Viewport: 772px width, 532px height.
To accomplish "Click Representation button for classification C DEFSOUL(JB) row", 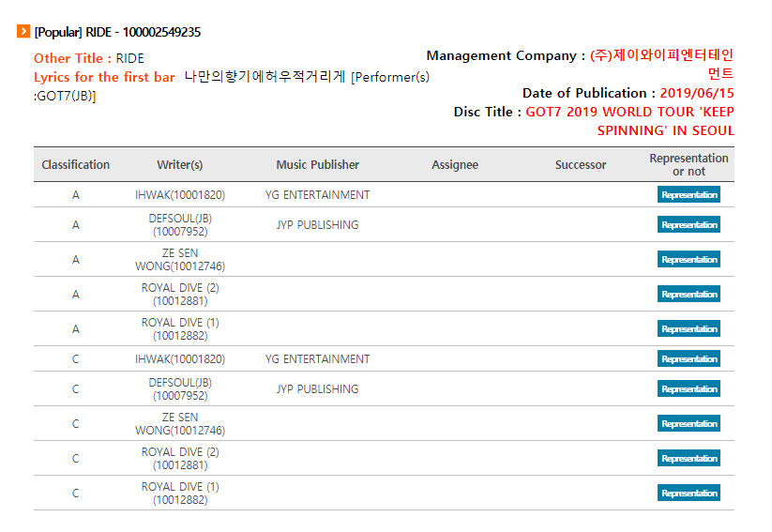I will (689, 388).
